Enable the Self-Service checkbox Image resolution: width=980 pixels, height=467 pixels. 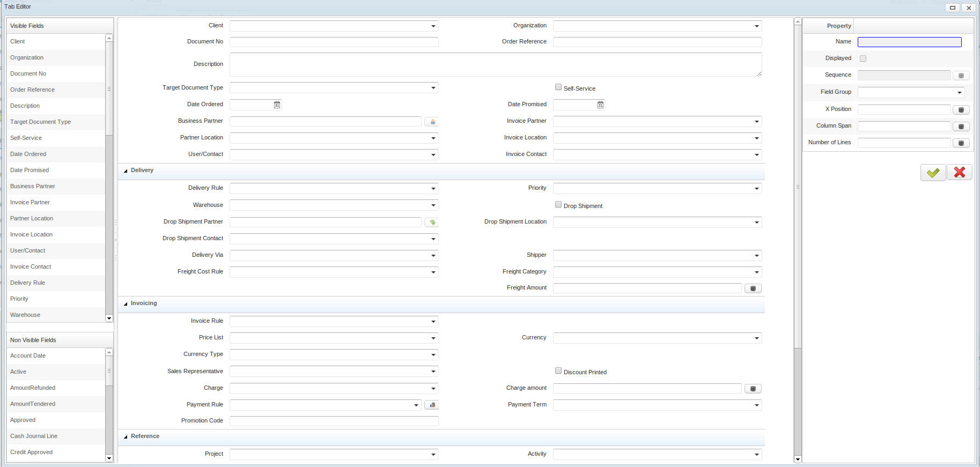coord(558,87)
